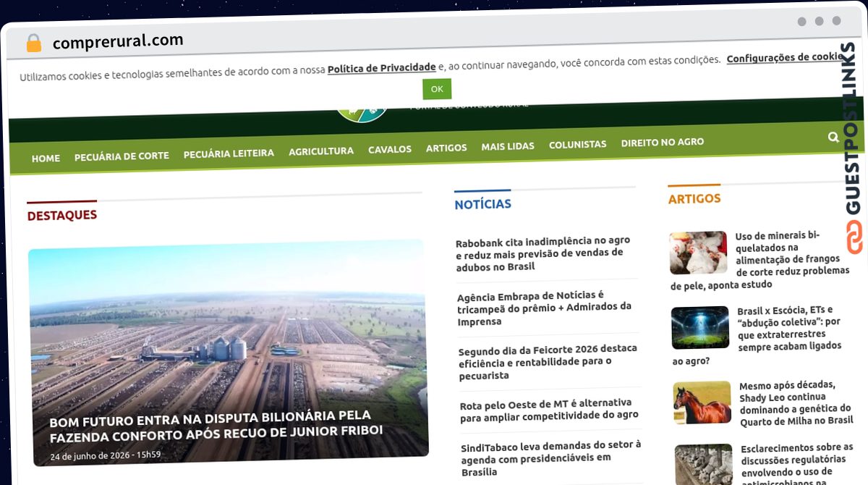Open the chicken thumbnail for minerais bi-quelatados article
868x485 pixels.
click(x=698, y=253)
